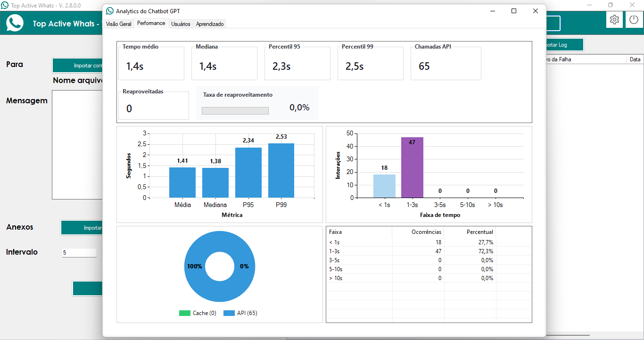Click the WhatsApp logo in the teal header
This screenshot has height=340, width=644.
click(x=15, y=23)
